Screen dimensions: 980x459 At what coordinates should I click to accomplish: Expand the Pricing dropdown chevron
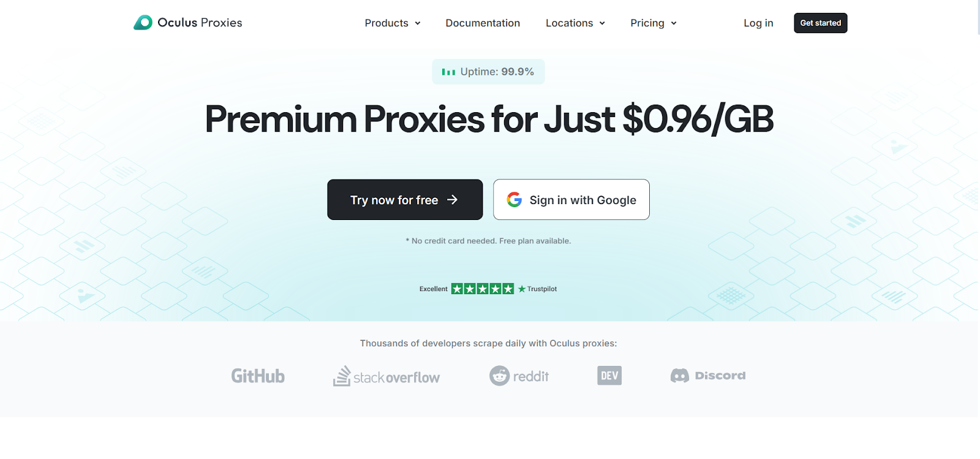(x=674, y=23)
